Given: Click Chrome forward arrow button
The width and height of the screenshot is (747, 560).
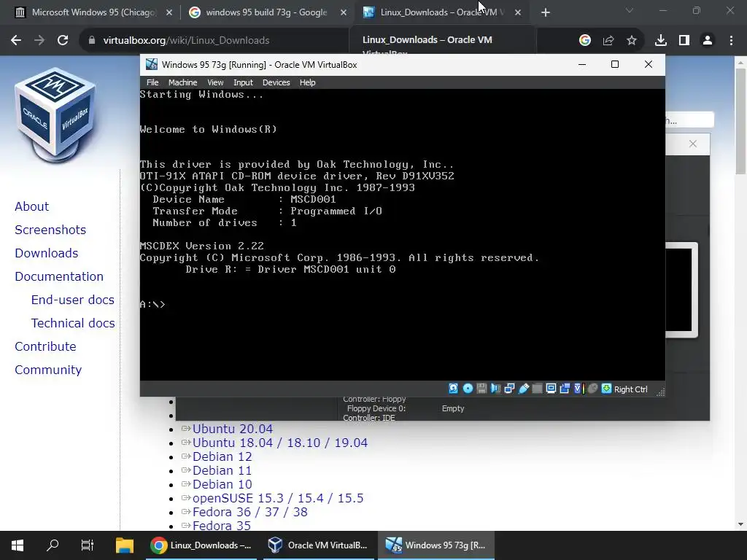Looking at the screenshot, I should click(39, 41).
